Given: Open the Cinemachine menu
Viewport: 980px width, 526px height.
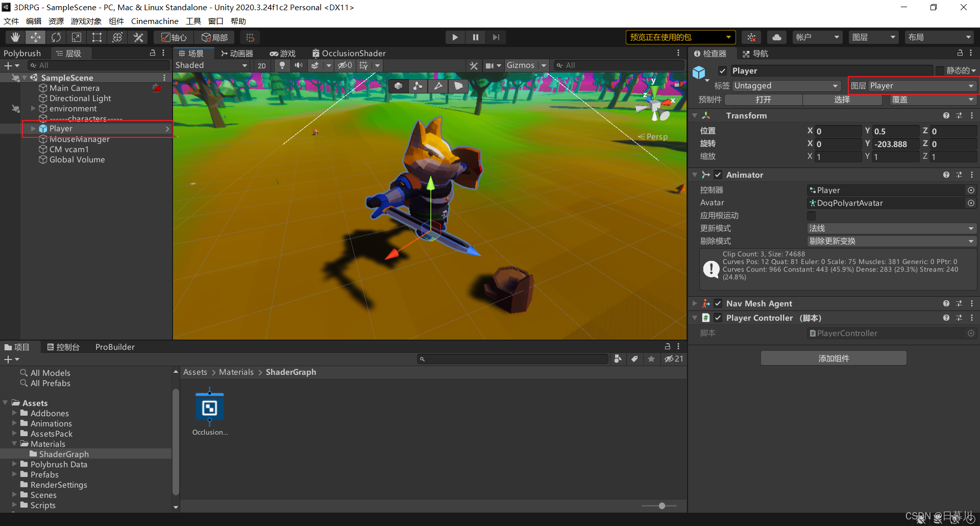Looking at the screenshot, I should pos(155,21).
